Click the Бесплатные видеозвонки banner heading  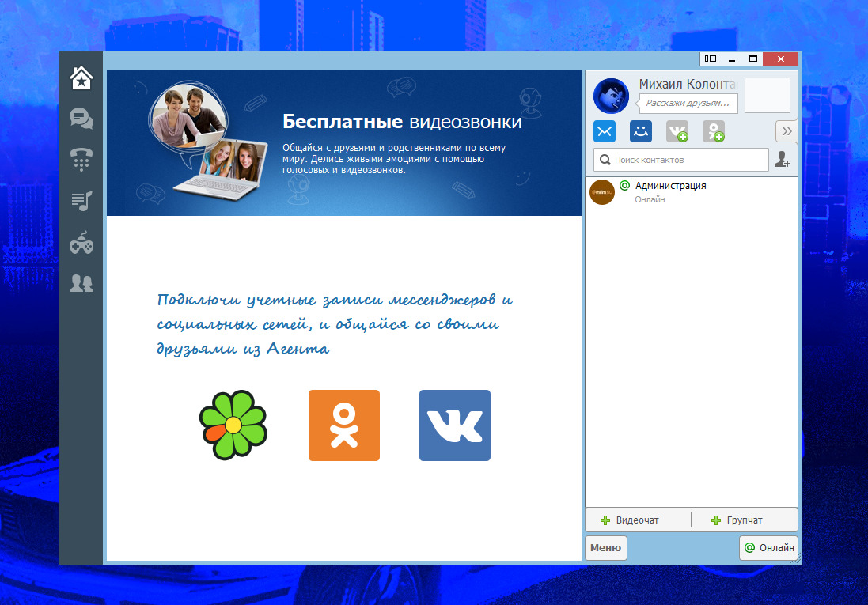403,122
